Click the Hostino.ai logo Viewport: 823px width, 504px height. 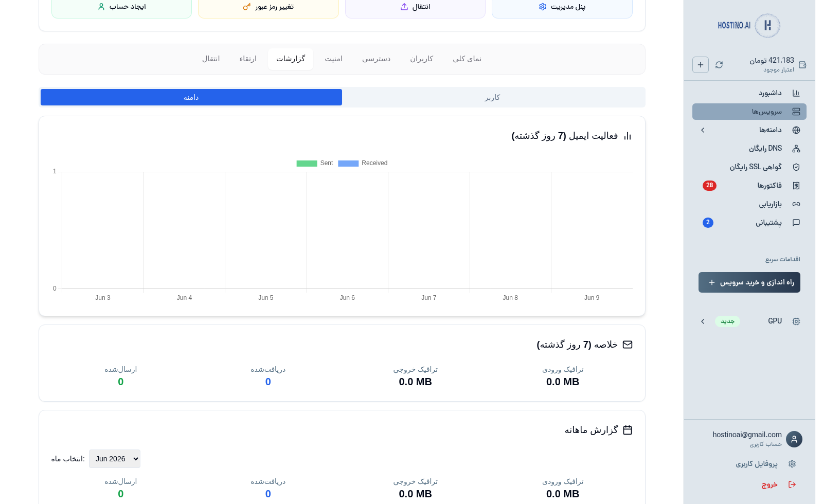coord(749,26)
